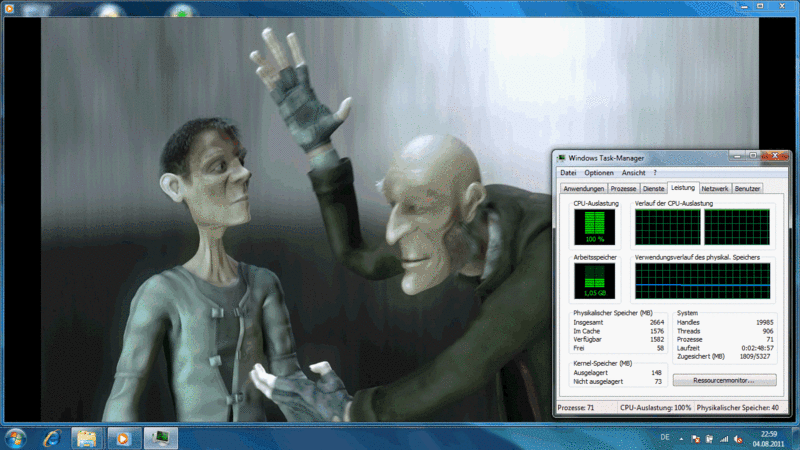Click the Insgesamt value 2664
The height and width of the screenshot is (450, 800).
(x=657, y=322)
